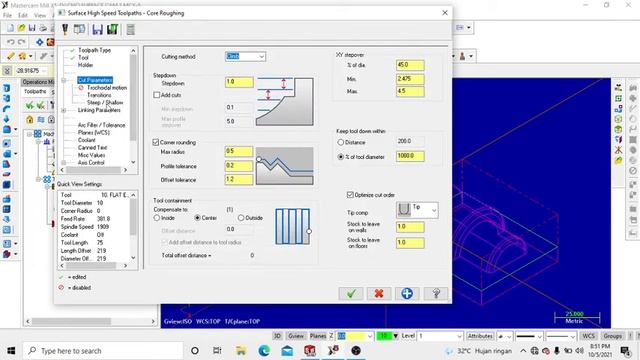
Task: Collapse the Cut Parameters tree node
Action: [64, 80]
